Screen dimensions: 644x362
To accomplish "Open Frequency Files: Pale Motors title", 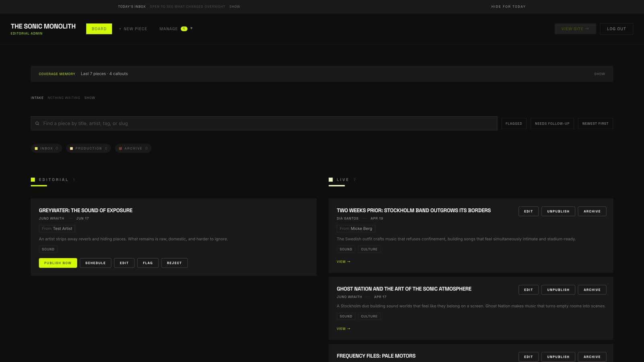I will coord(376,356).
